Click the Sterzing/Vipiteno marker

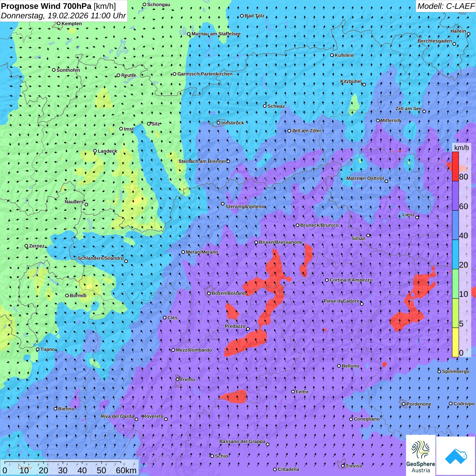tap(223, 204)
